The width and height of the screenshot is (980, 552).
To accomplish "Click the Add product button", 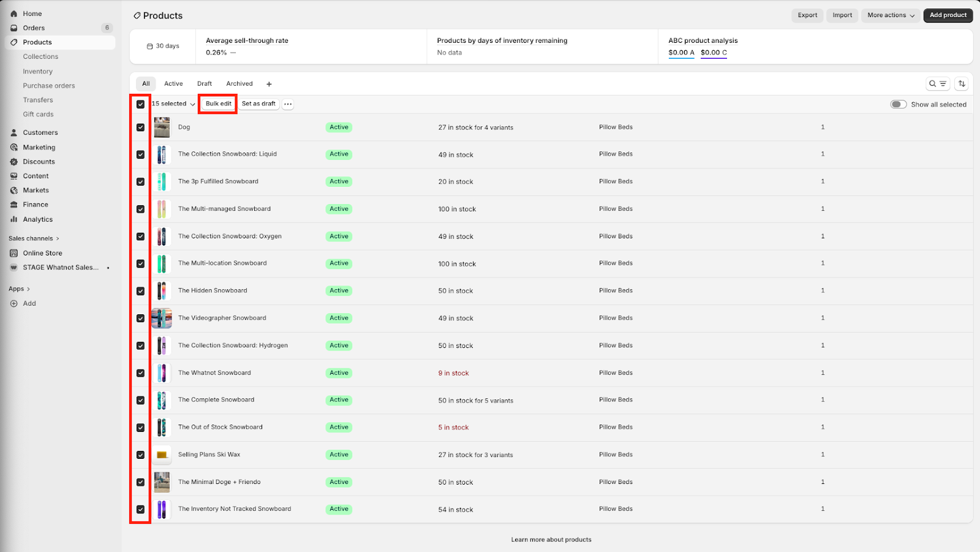I will (x=948, y=15).
